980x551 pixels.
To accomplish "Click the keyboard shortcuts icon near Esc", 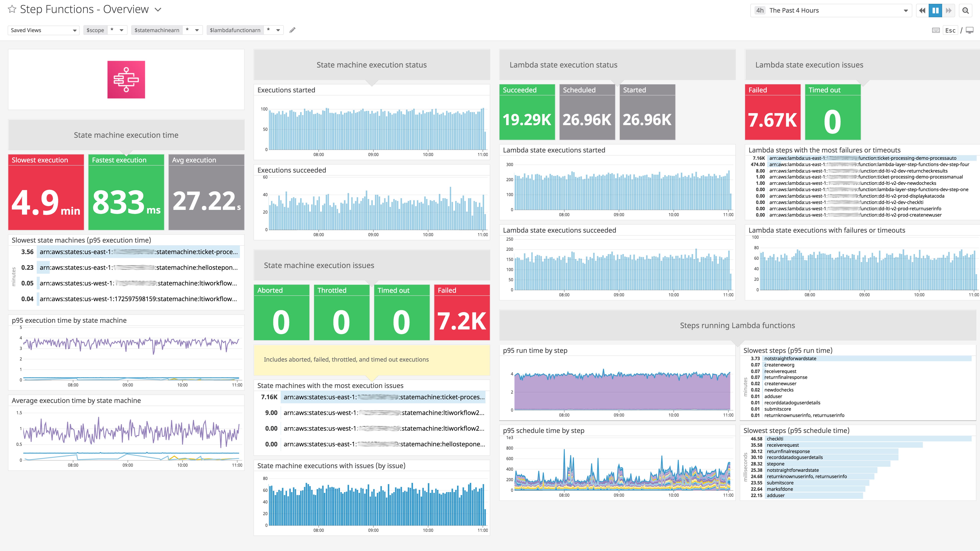I will coord(935,30).
